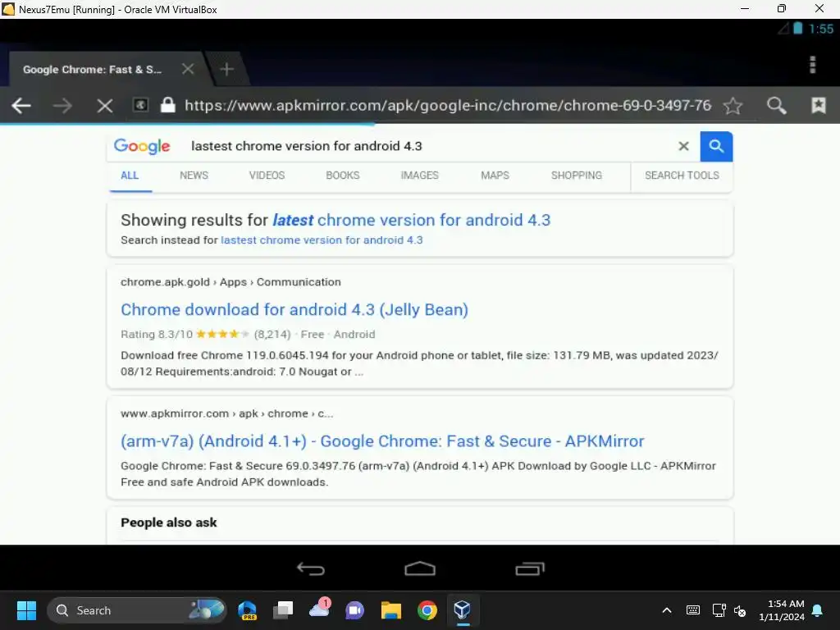
Task: Open File Explorer from taskbar
Action: [x=391, y=610]
